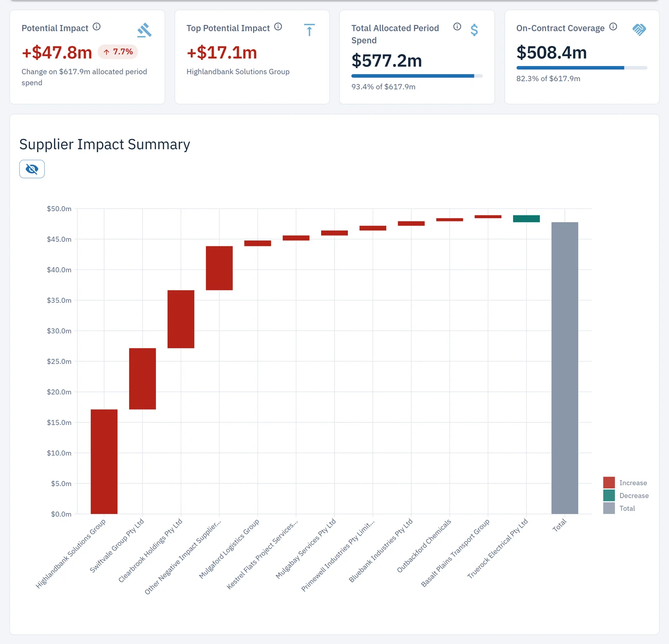
Task: Click the info icon beside Potential Impact
Action: [x=97, y=27]
